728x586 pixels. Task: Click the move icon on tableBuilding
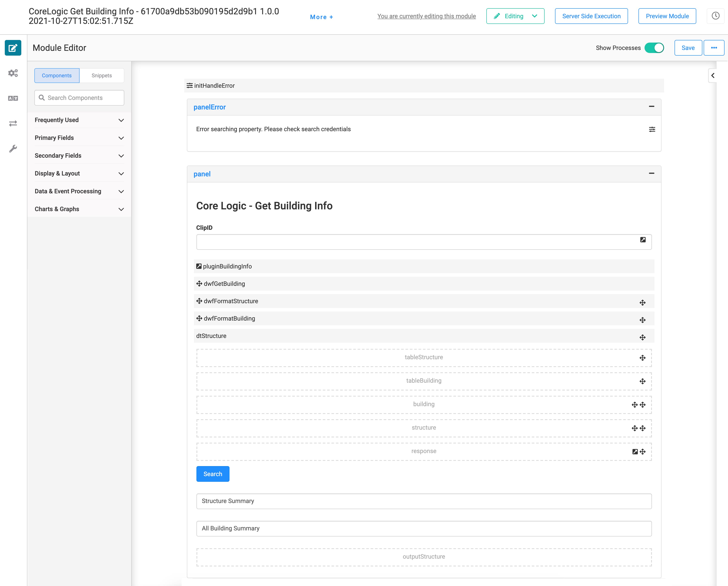(x=643, y=381)
